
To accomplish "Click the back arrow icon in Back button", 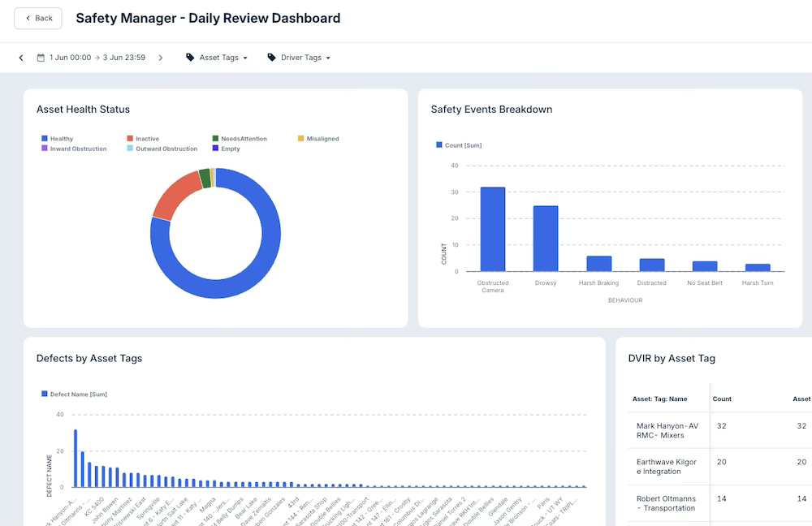I will 28,18.
